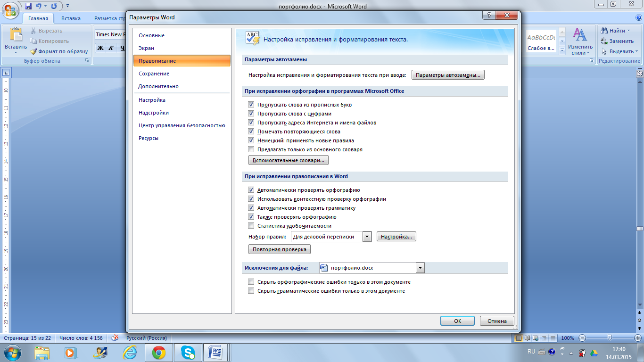This screenshot has height=362, width=644.
Task: Click proofing errors status bar icon
Action: (115, 338)
